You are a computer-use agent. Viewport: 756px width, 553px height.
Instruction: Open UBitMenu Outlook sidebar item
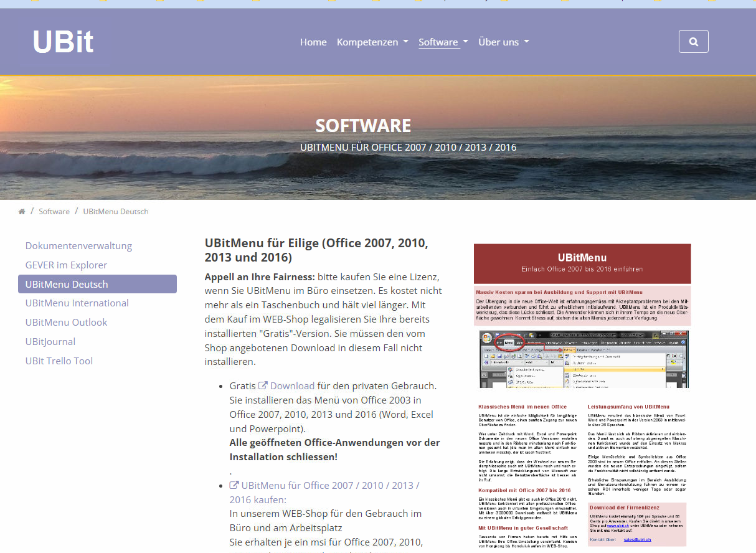tap(66, 322)
